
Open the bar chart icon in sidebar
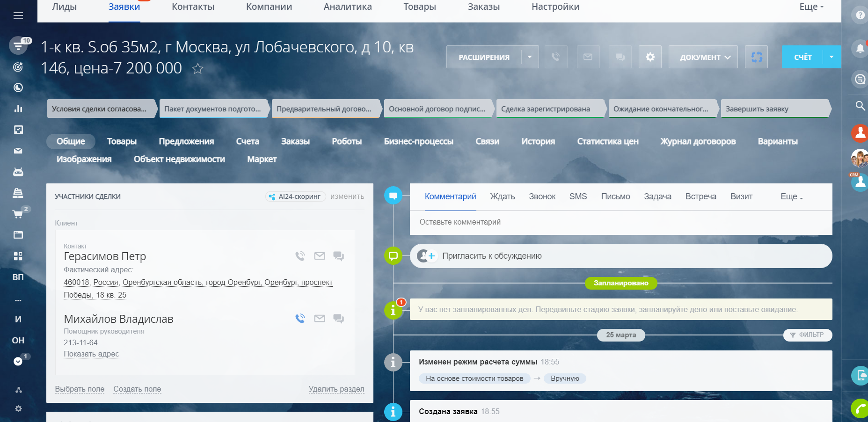(18, 109)
